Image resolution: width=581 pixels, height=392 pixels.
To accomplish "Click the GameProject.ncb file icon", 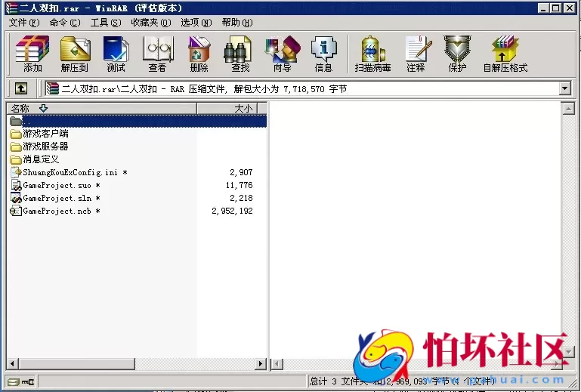I will 16,211.
